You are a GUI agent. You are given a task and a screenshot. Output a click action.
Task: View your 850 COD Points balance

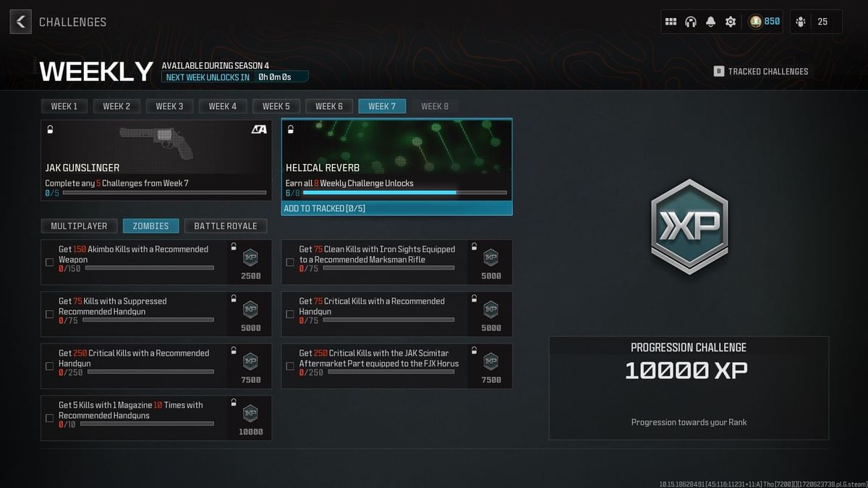coord(763,21)
